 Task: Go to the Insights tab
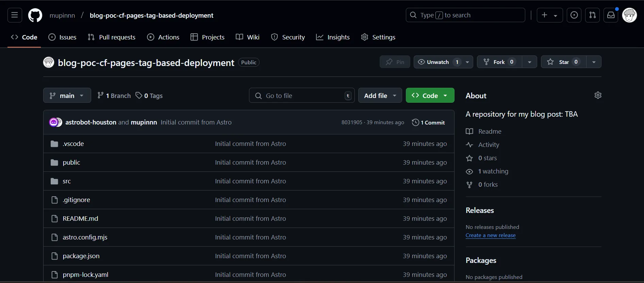(333, 37)
